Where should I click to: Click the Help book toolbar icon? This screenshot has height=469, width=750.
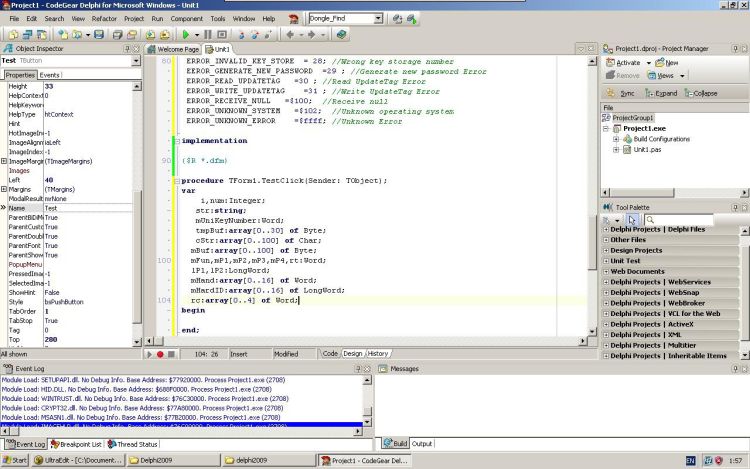pos(341,34)
